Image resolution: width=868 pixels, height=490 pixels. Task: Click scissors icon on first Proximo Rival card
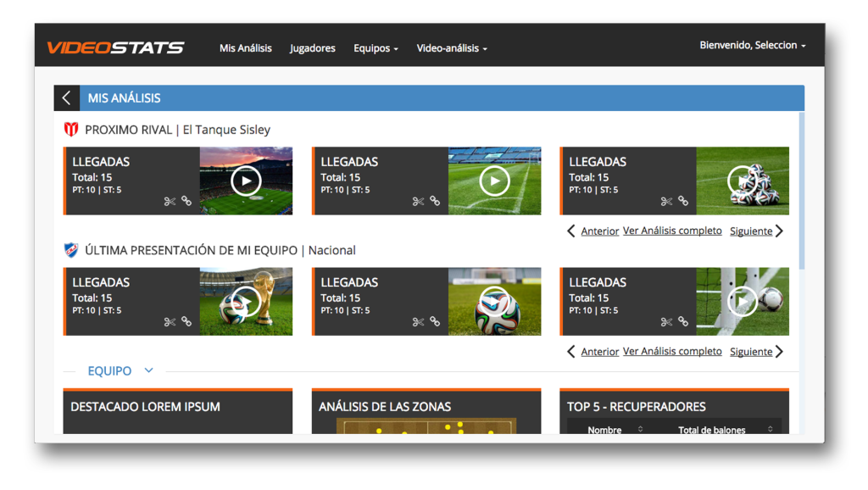pos(170,202)
